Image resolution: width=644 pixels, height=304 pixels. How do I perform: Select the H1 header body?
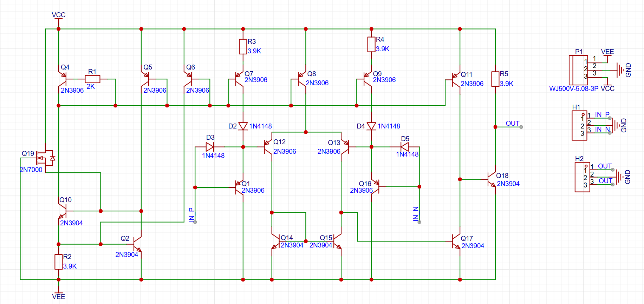click(579, 126)
